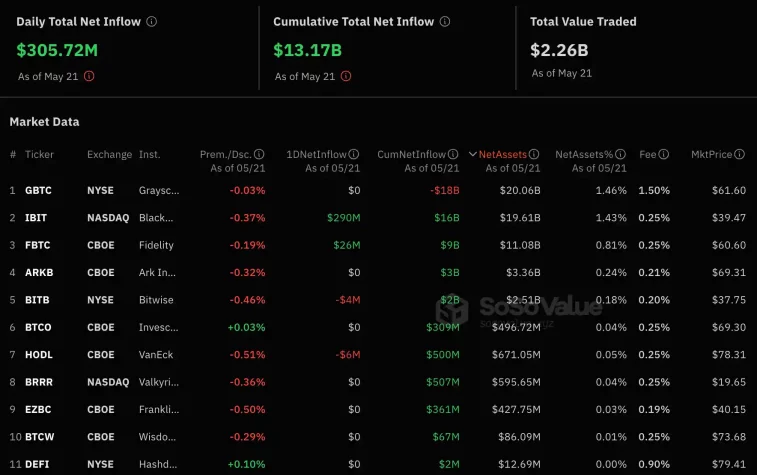757x475 pixels.
Task: Sort table by the Ticker column header
Action: (x=39, y=155)
